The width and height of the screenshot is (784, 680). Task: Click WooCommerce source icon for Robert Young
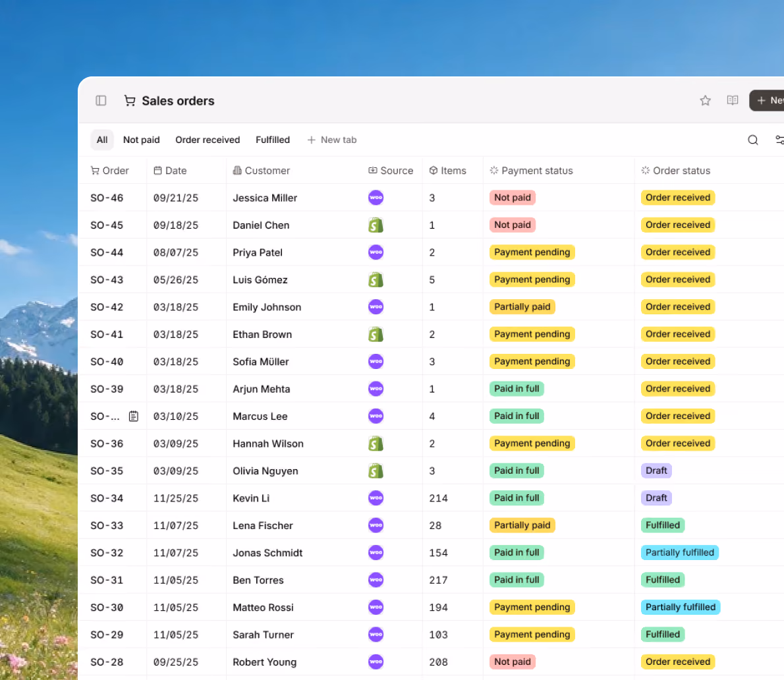coord(376,662)
